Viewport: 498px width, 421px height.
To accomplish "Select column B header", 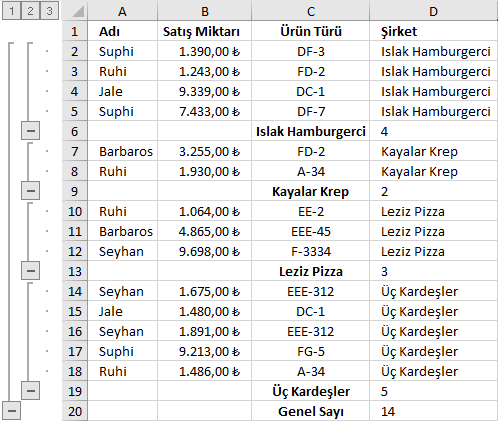I will [x=204, y=11].
